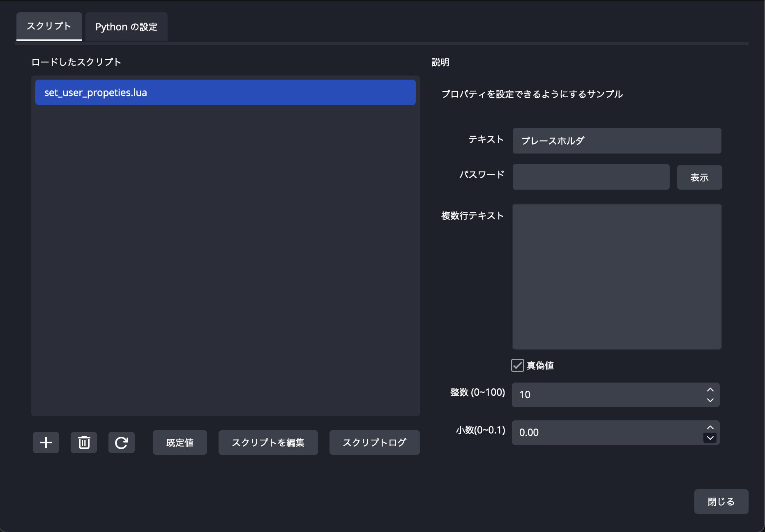Image resolution: width=765 pixels, height=532 pixels.
Task: Click the 既定値 button
Action: coord(180,443)
